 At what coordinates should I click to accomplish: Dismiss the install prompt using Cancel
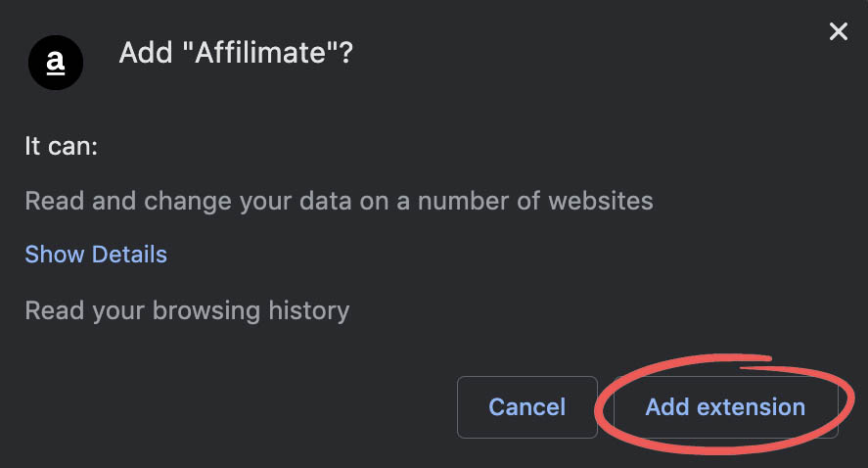point(527,407)
